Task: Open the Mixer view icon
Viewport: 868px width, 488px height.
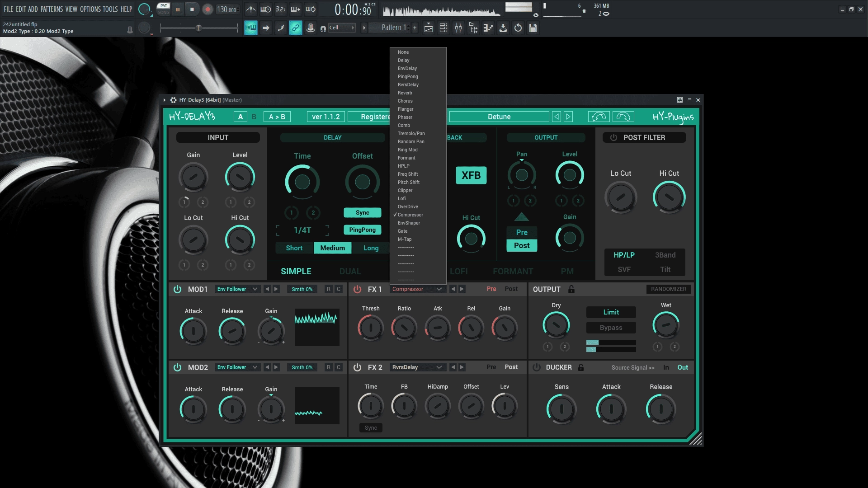Action: tap(458, 28)
